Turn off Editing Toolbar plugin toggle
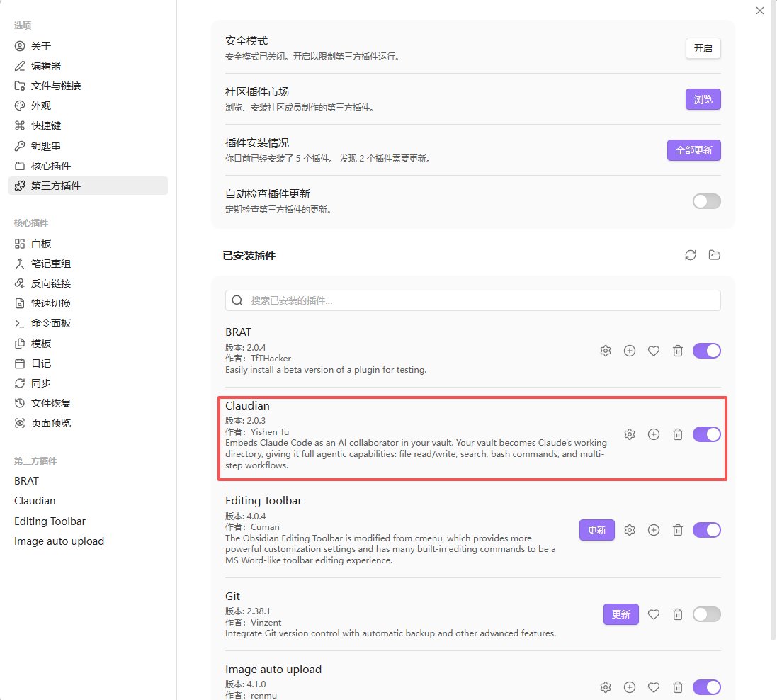The height and width of the screenshot is (700, 777). pos(706,530)
